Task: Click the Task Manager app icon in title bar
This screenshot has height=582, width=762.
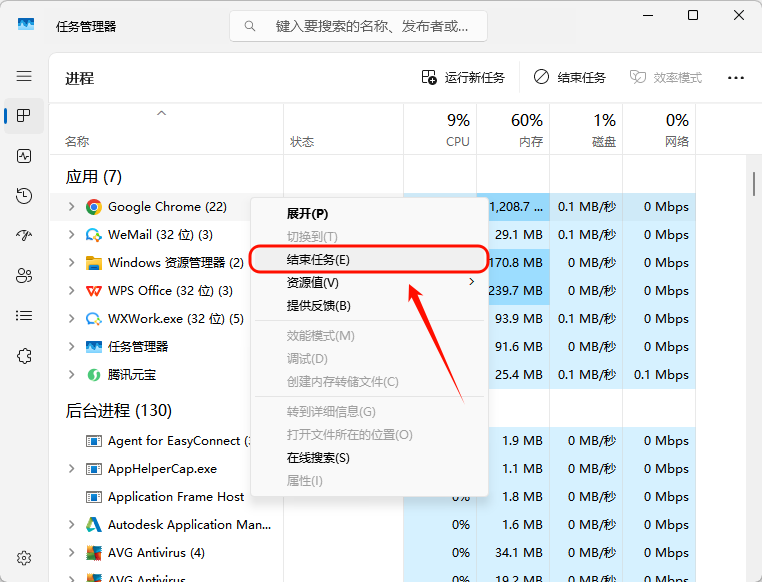Action: [26, 24]
